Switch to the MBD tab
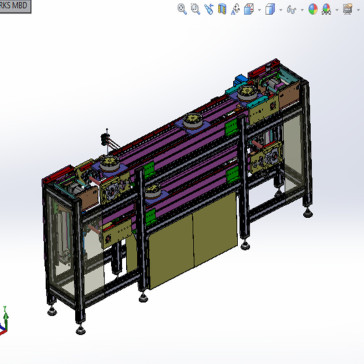This screenshot has height=364, width=364. pyautogui.click(x=15, y=6)
